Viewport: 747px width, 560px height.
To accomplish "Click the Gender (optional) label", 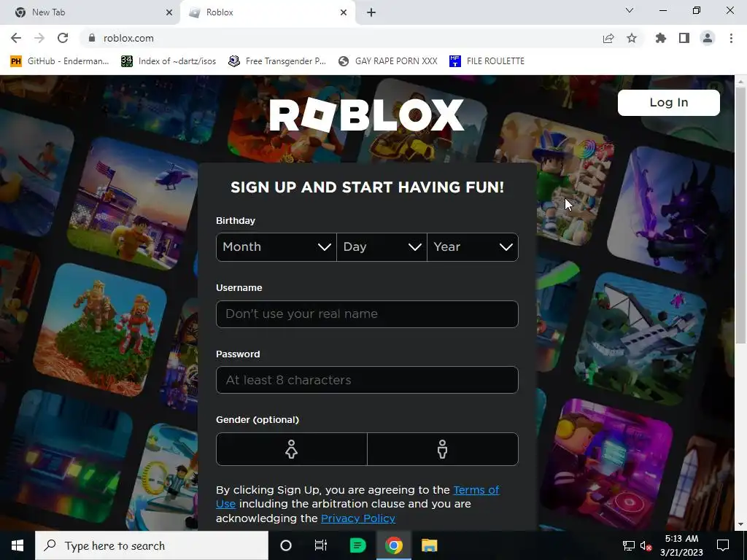I will point(258,419).
